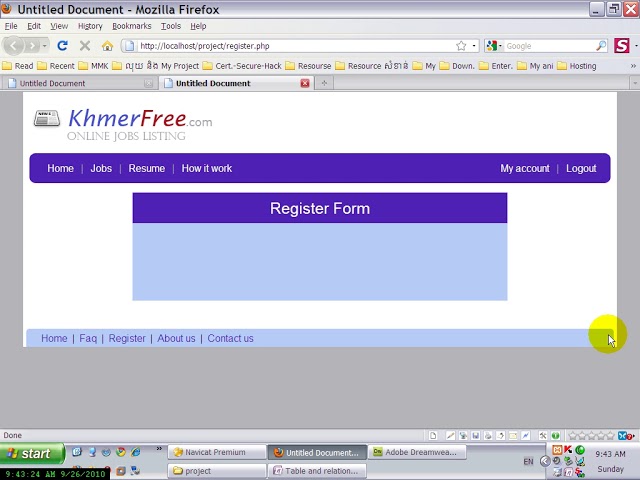
Task: Click the Kaspersky red K tray icon
Action: click(568, 450)
